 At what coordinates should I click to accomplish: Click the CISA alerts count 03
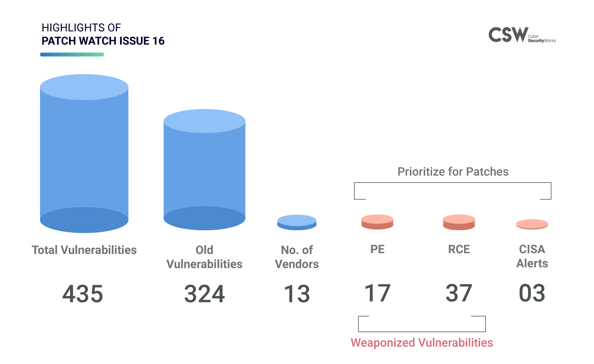532,293
